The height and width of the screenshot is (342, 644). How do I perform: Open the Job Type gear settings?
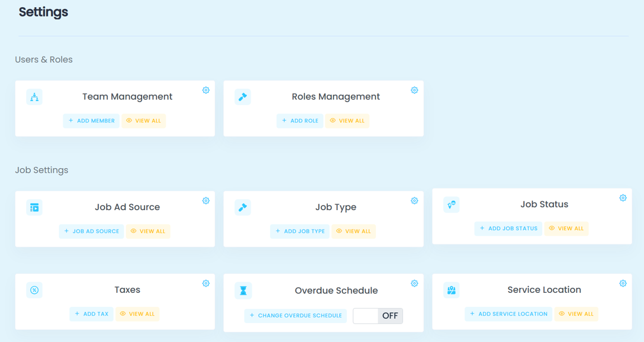coord(414,201)
